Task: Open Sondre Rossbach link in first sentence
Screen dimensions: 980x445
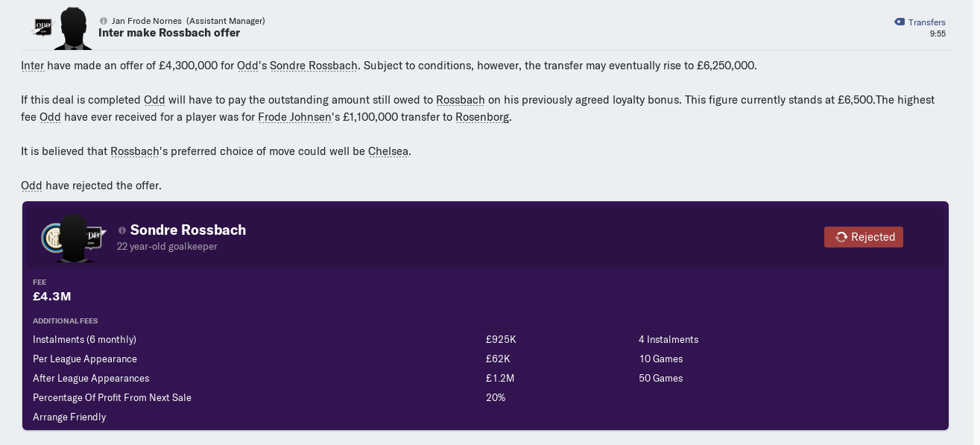Action: pos(314,66)
